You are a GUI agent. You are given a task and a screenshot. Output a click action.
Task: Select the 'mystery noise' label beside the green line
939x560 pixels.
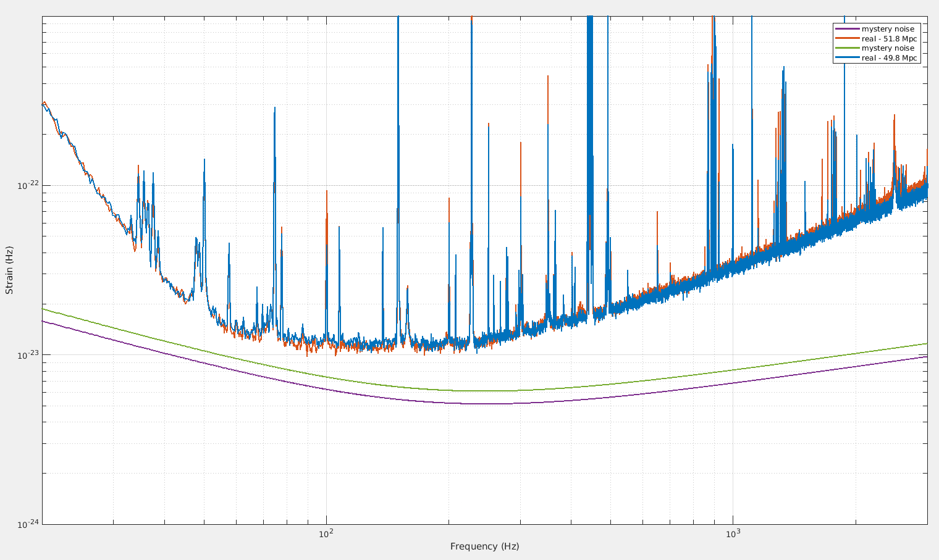(888, 48)
